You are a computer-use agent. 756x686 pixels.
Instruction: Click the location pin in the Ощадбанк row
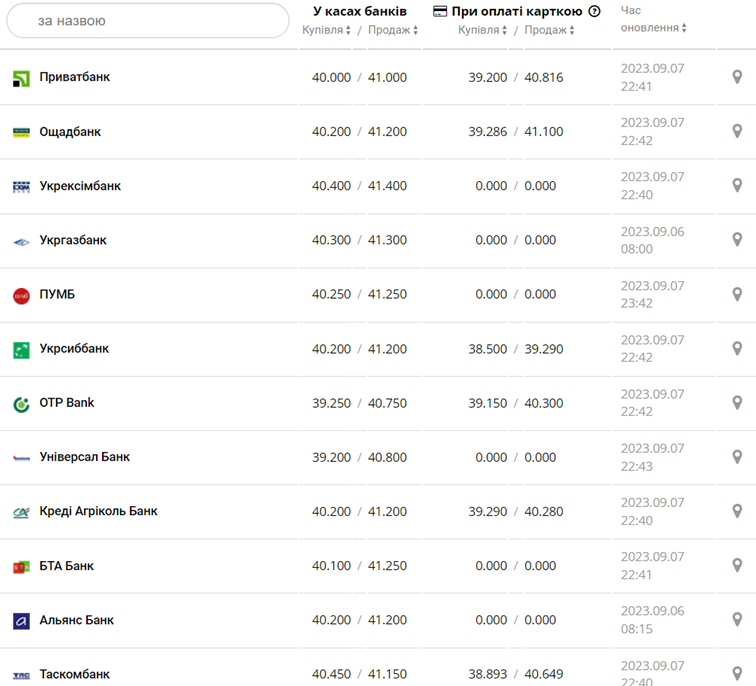pyautogui.click(x=737, y=131)
